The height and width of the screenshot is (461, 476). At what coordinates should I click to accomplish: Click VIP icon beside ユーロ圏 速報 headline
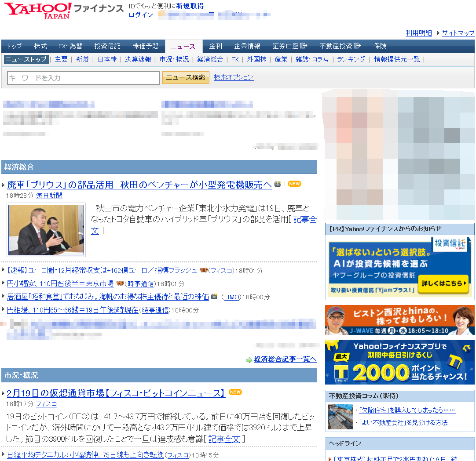tap(204, 270)
